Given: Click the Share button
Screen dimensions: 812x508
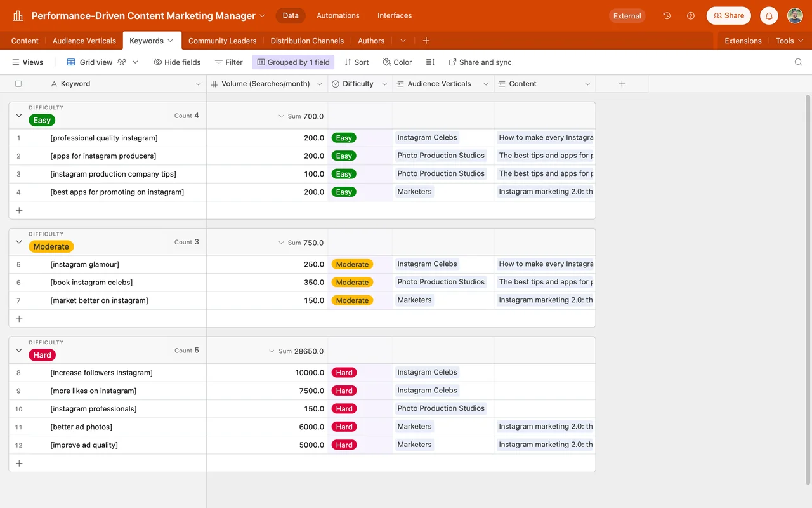Looking at the screenshot, I should [729, 16].
